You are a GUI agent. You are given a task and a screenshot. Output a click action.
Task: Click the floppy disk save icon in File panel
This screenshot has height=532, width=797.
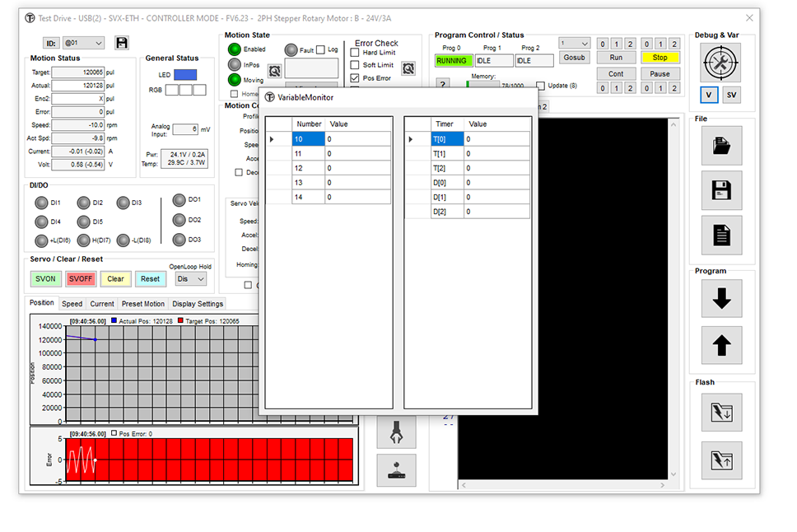click(721, 190)
